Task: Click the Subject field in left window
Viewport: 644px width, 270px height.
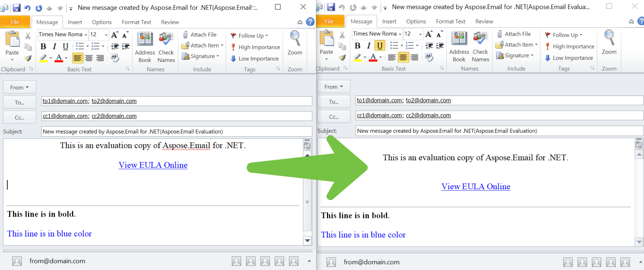Action: (176, 132)
